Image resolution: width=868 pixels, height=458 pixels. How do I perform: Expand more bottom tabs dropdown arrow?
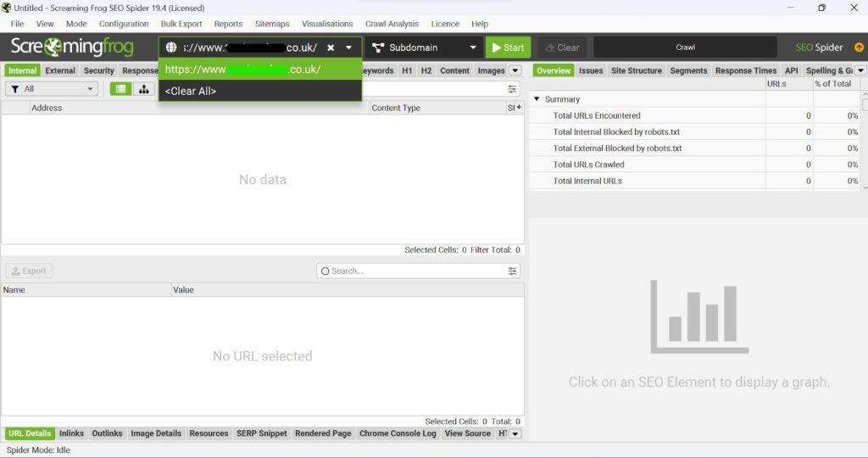tap(515, 433)
